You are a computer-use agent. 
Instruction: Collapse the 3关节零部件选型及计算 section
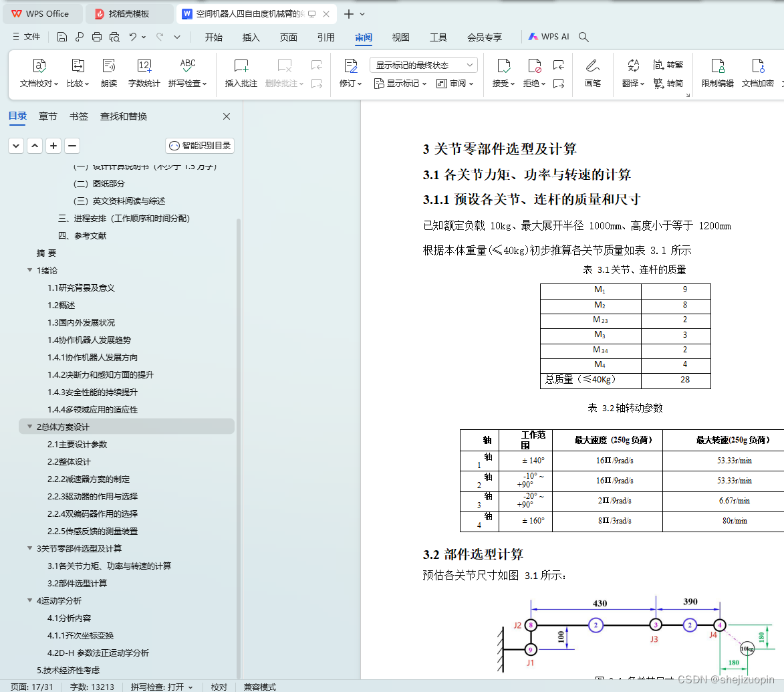(29, 548)
